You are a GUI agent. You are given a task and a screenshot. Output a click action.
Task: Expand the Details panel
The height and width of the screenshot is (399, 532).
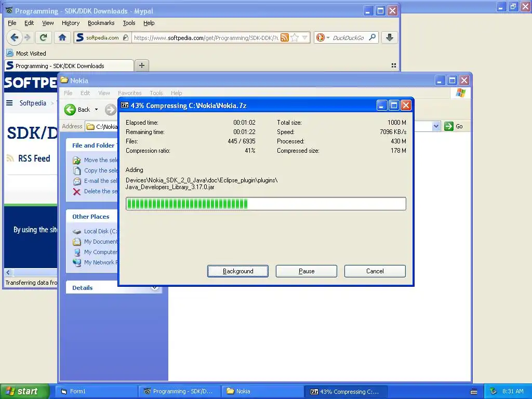point(155,288)
